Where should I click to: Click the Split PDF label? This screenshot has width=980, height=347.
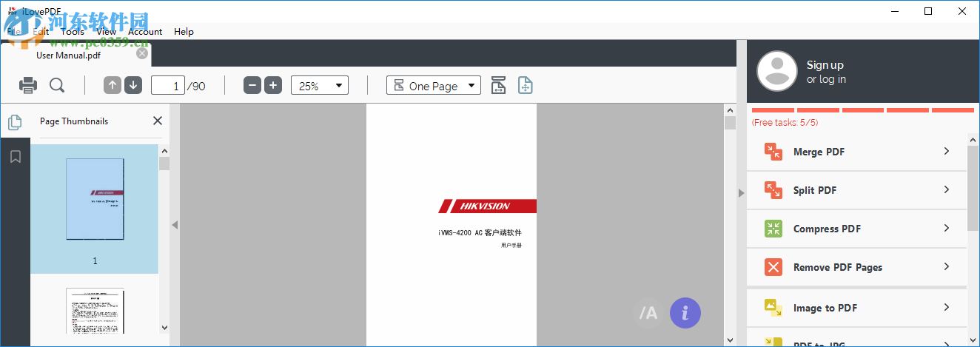pyautogui.click(x=815, y=190)
